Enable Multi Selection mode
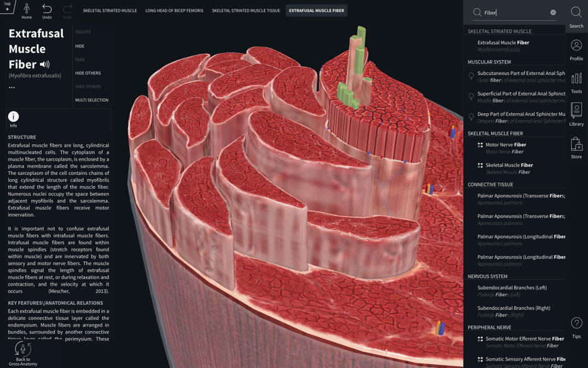 point(92,100)
